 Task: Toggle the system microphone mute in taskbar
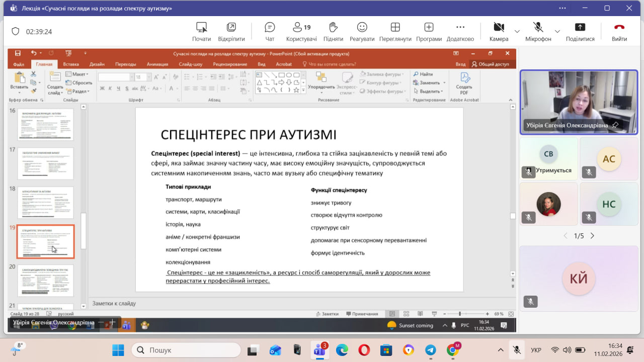516,350
